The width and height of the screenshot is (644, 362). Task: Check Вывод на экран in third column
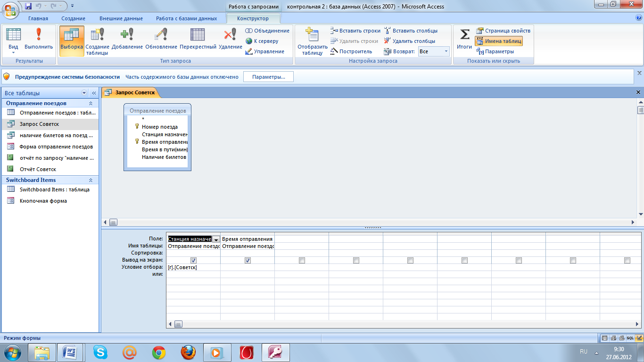click(302, 260)
